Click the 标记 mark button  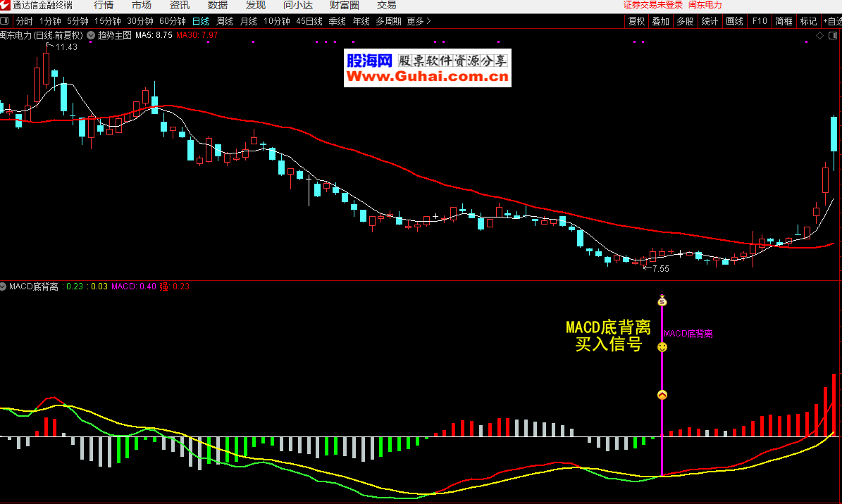point(808,22)
